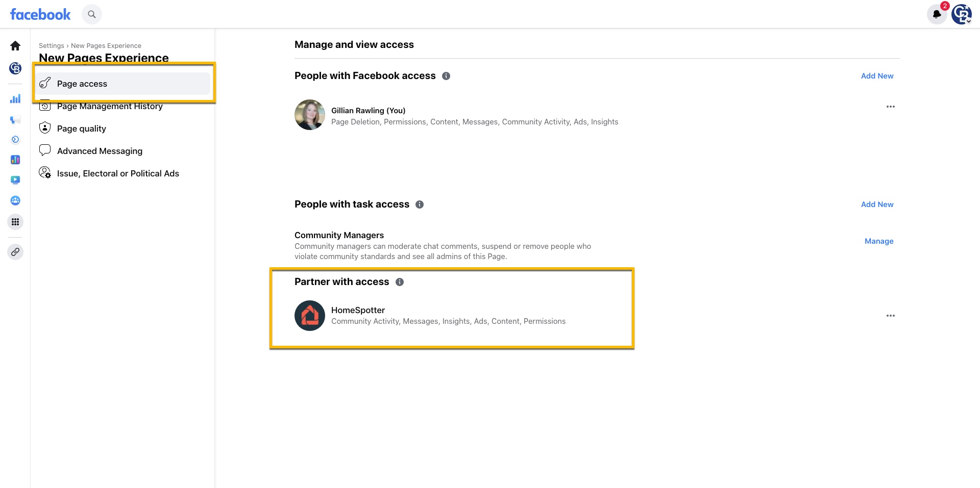Screen dimensions: 980x488
Task: Select Page Management History in settings menu
Action: (x=109, y=107)
